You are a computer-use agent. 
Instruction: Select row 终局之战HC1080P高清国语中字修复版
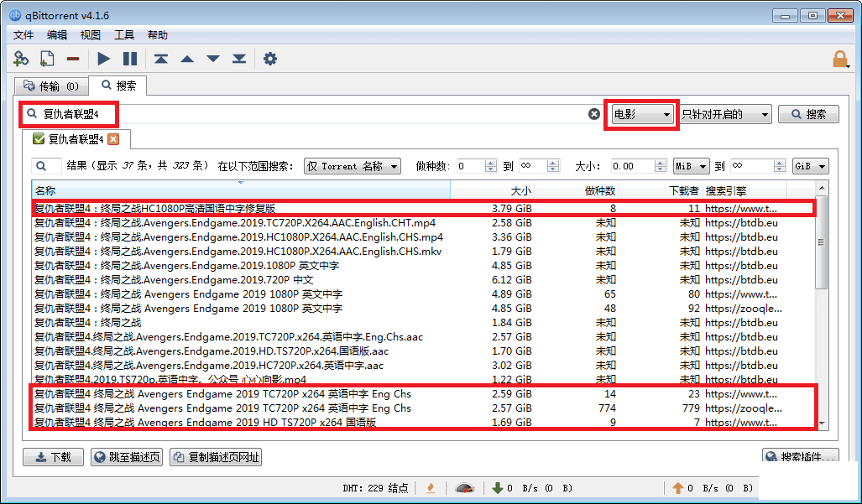[x=423, y=209]
